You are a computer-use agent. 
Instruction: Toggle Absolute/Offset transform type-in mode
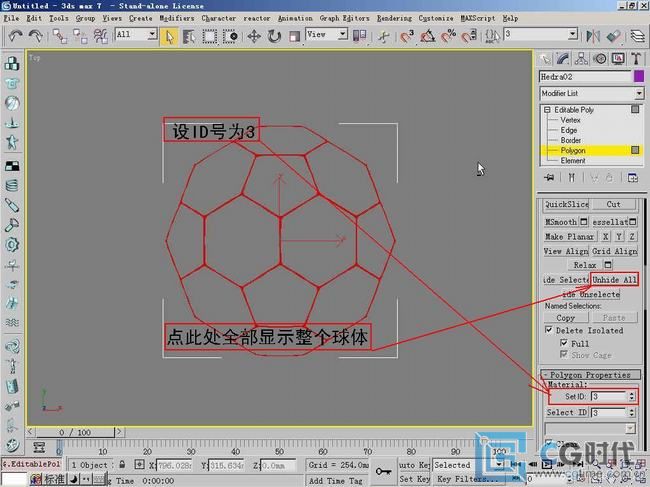[x=140, y=464]
